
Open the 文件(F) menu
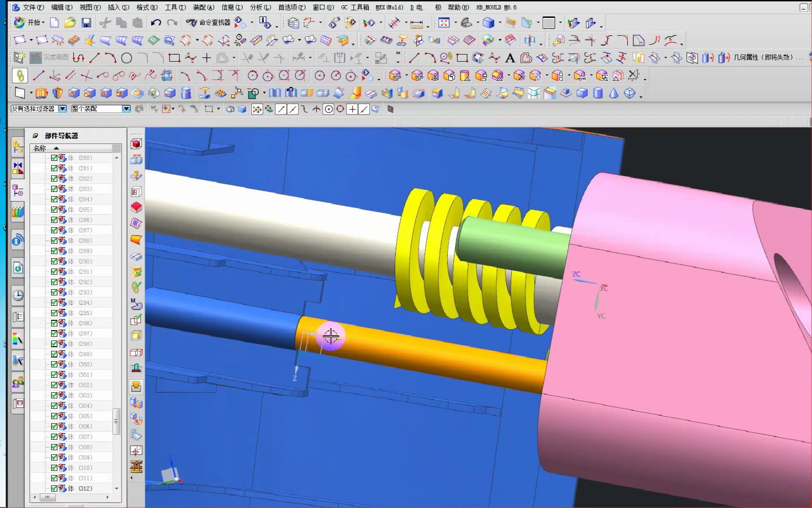click(x=33, y=7)
